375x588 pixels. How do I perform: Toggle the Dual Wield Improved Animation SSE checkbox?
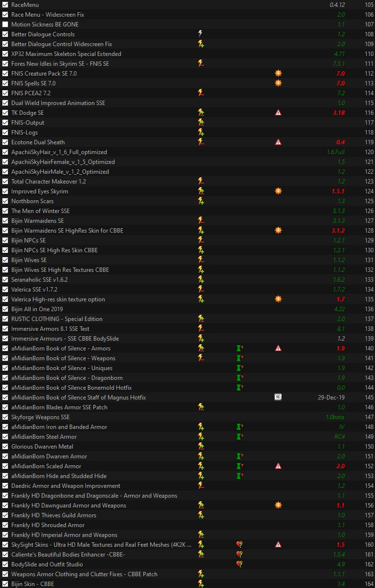point(5,103)
